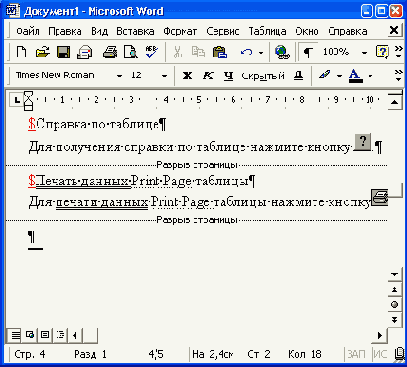Click the status bar book icon

pyautogui.click(x=399, y=354)
